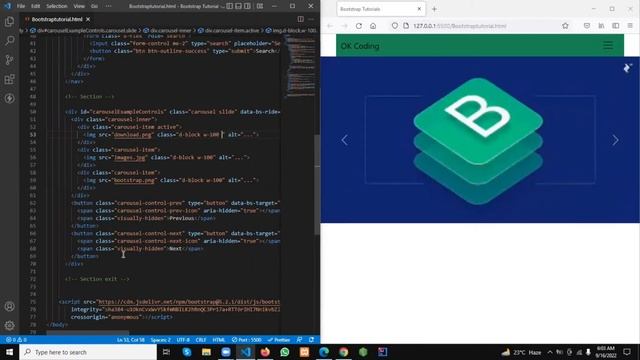
Task: Open the Accounts icon in activity bar
Action: pos(9,307)
